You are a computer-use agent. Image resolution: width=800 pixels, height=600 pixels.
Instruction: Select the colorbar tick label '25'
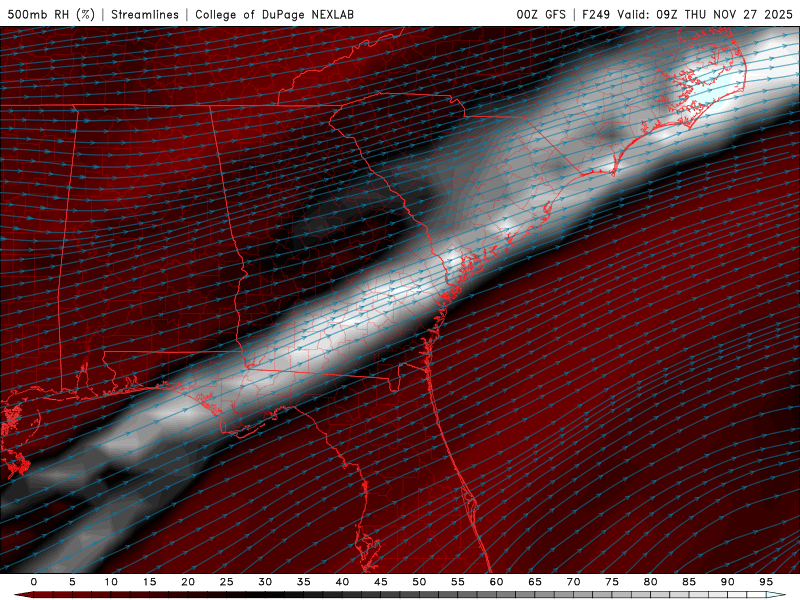(x=227, y=582)
